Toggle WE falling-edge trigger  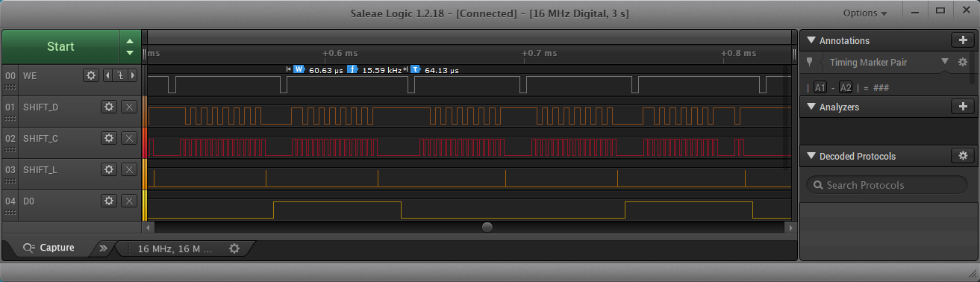[x=119, y=75]
